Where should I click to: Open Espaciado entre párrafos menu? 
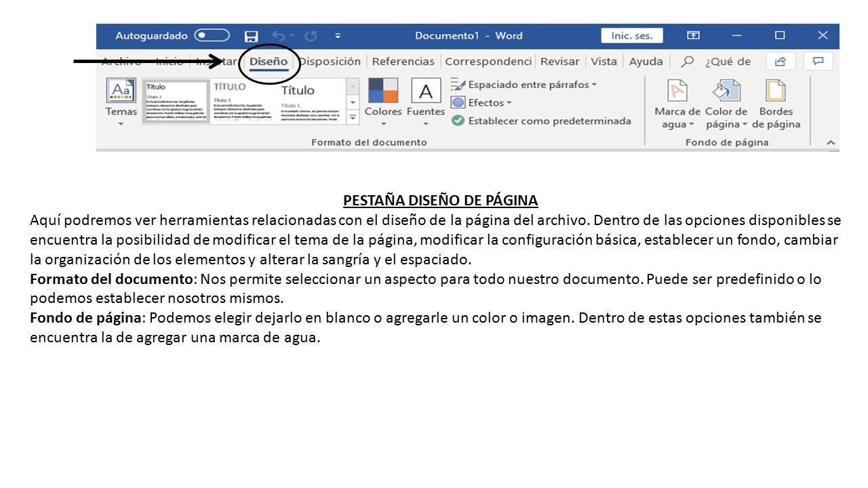coord(524,85)
